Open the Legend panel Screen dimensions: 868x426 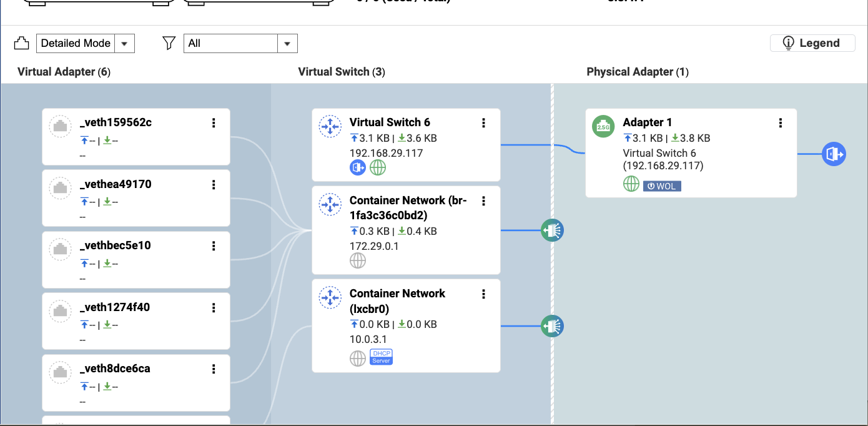click(x=812, y=43)
